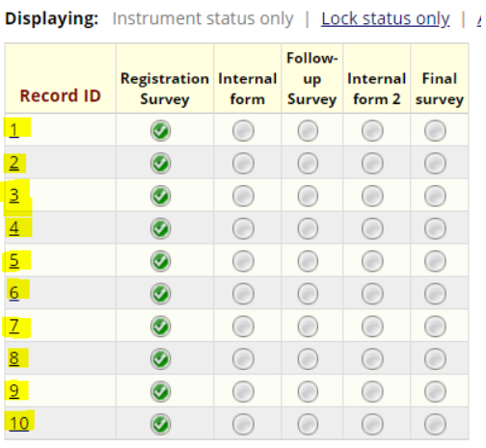
Task: Open completed Registration Survey for record 5
Action: click(x=160, y=261)
